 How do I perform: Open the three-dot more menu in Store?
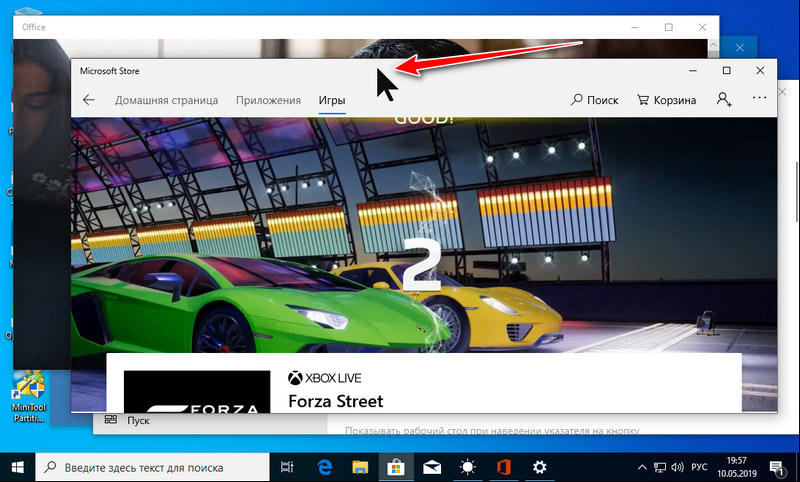coord(759,97)
